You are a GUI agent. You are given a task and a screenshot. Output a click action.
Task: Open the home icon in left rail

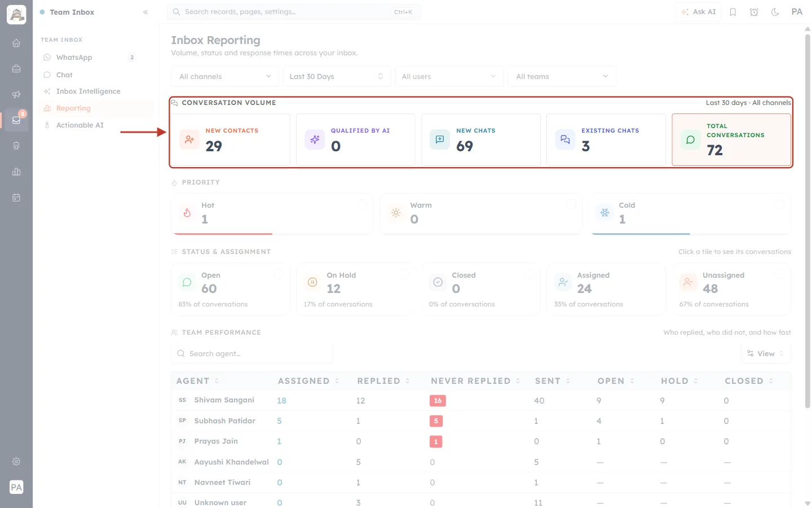click(16, 43)
